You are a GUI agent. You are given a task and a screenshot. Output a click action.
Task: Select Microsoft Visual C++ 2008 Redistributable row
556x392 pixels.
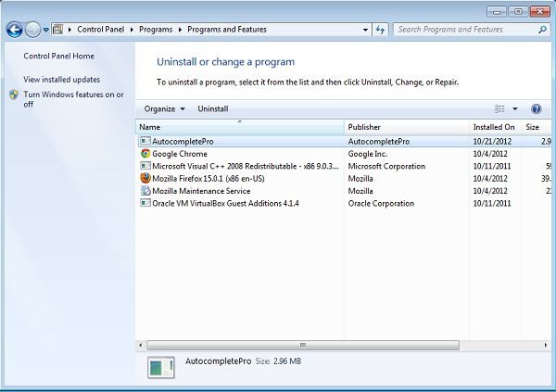[344, 166]
